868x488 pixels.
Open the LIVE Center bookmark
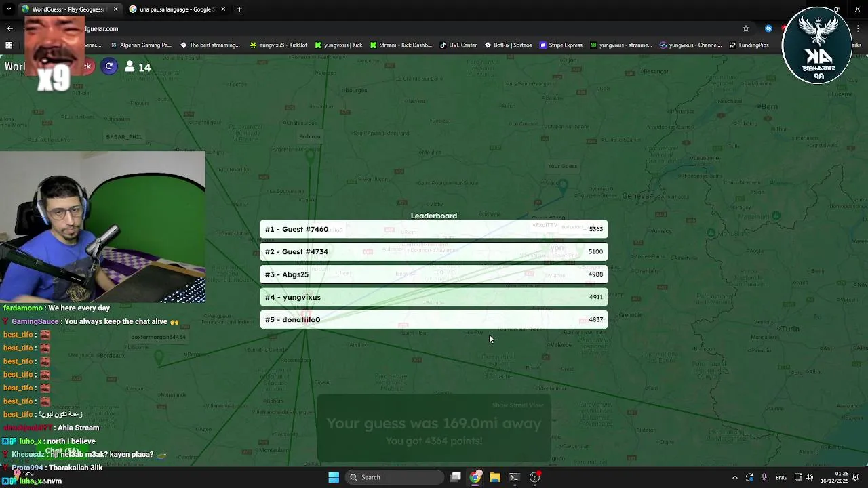pos(458,45)
